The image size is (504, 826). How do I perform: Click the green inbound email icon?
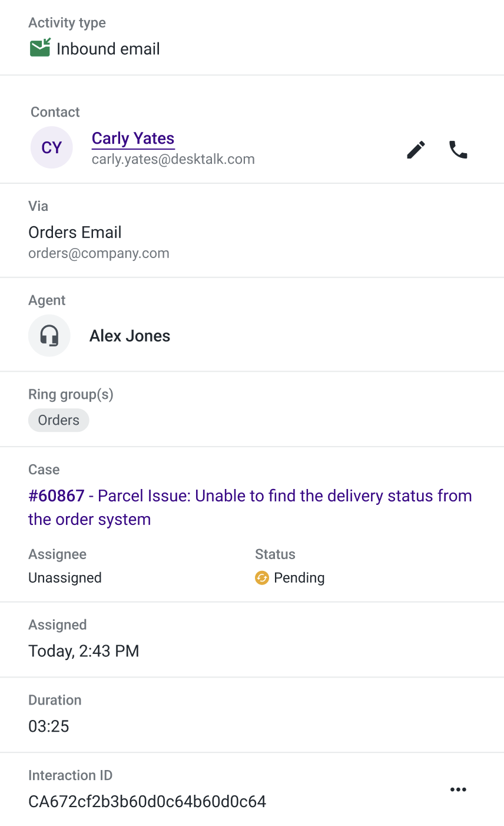[x=40, y=48]
